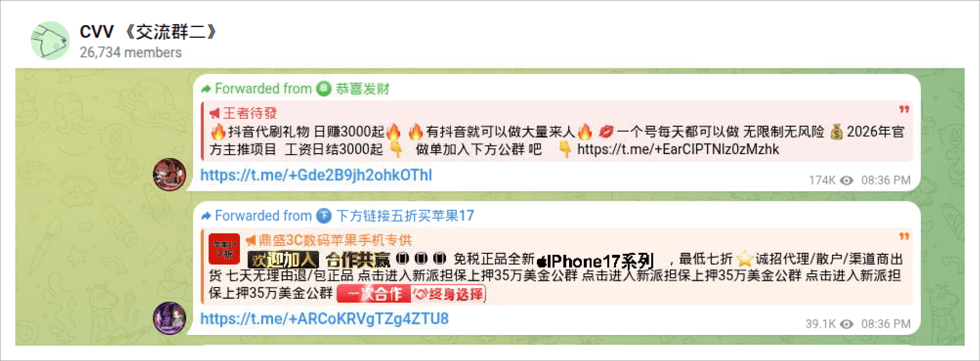Click the first message sender avatar
Image resolution: width=980 pixels, height=361 pixels.
coord(169,175)
